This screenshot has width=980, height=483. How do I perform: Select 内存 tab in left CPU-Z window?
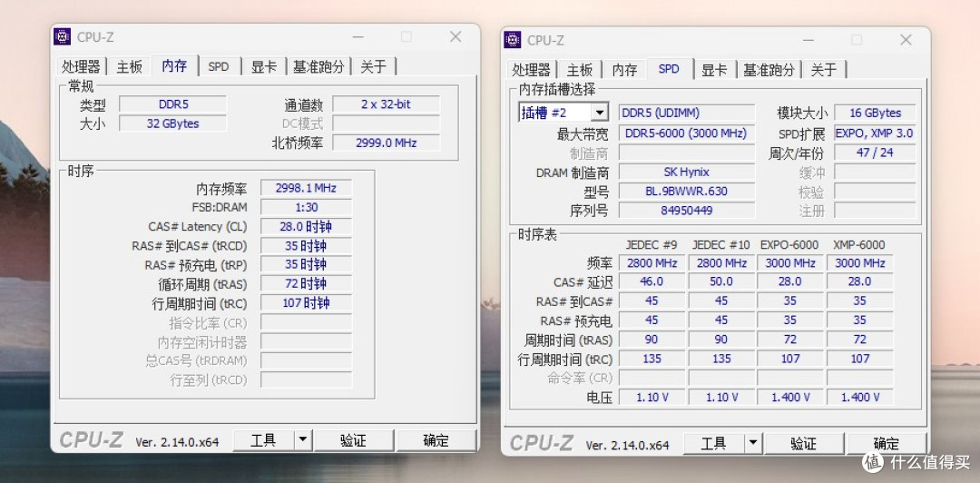pos(174,65)
